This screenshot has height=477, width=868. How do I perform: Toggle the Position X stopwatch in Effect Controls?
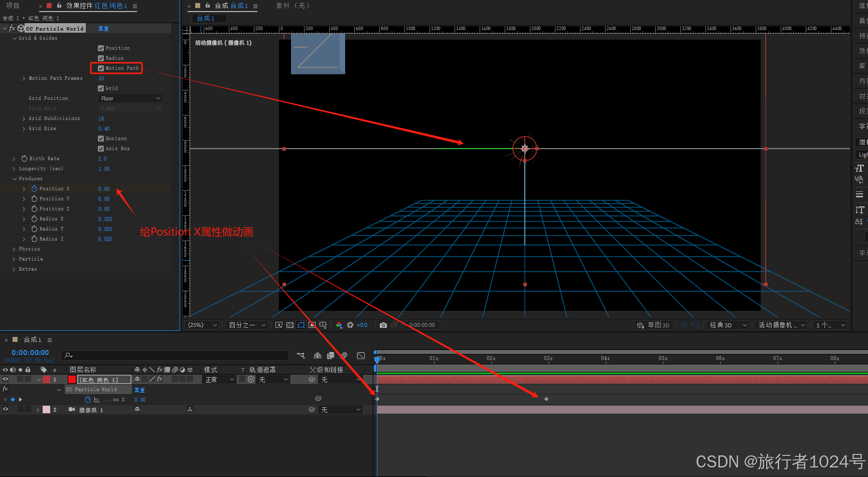click(34, 189)
